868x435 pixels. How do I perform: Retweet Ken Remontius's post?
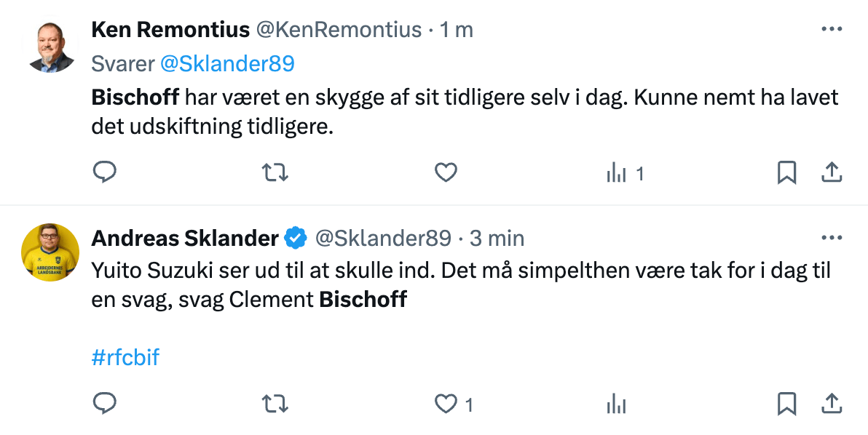(x=275, y=172)
